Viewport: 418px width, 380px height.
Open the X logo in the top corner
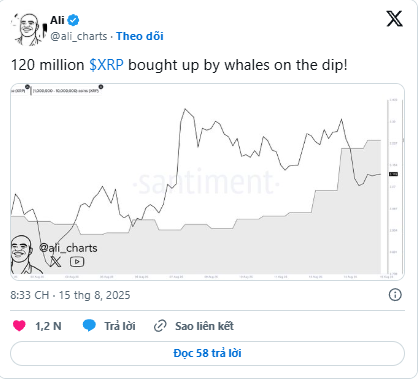(395, 19)
